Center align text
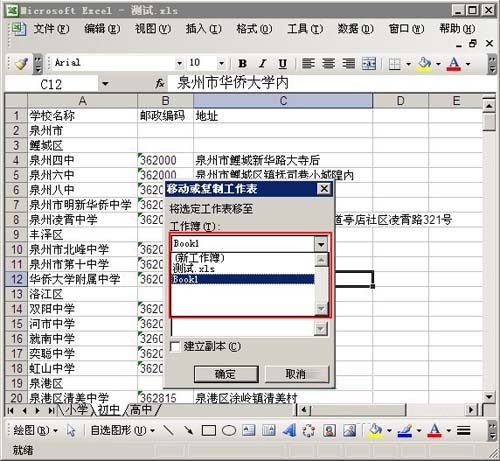 click(x=329, y=63)
